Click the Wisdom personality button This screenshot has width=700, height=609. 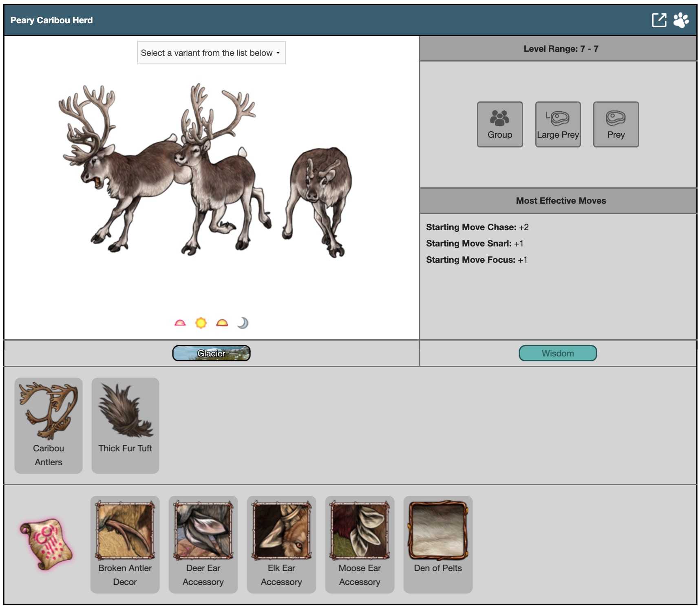pyautogui.click(x=557, y=353)
